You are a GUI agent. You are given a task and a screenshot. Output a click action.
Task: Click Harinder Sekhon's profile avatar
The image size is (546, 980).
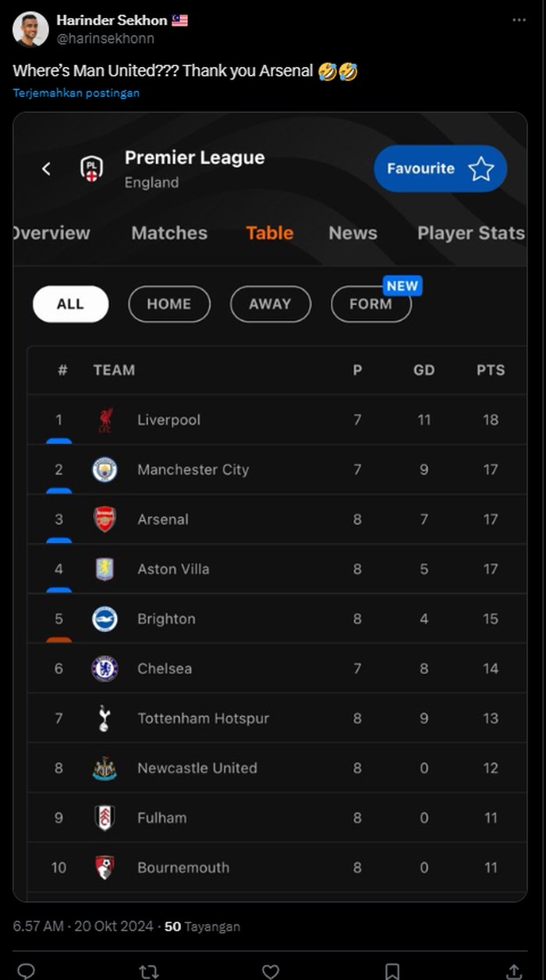30,29
